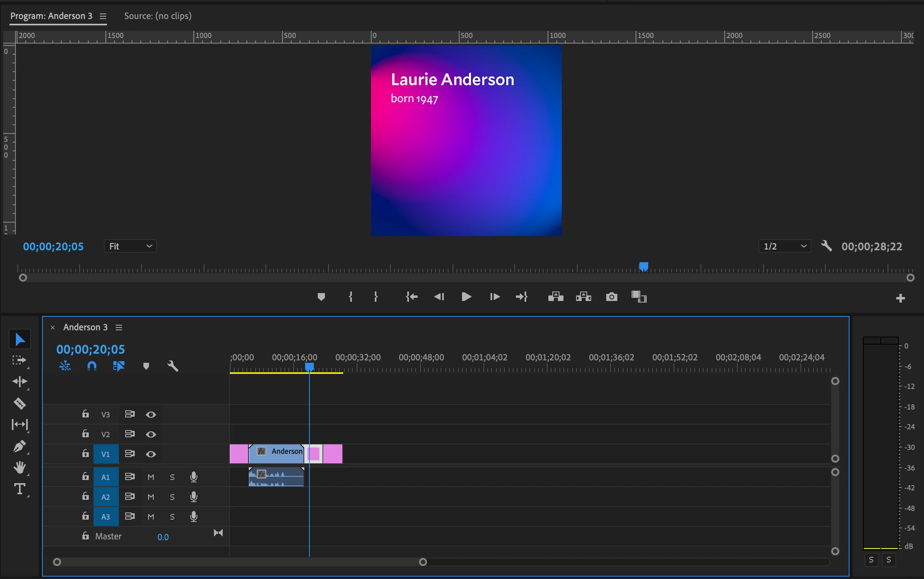This screenshot has width=924, height=579.
Task: Click Add Marker in Program monitor
Action: [321, 297]
